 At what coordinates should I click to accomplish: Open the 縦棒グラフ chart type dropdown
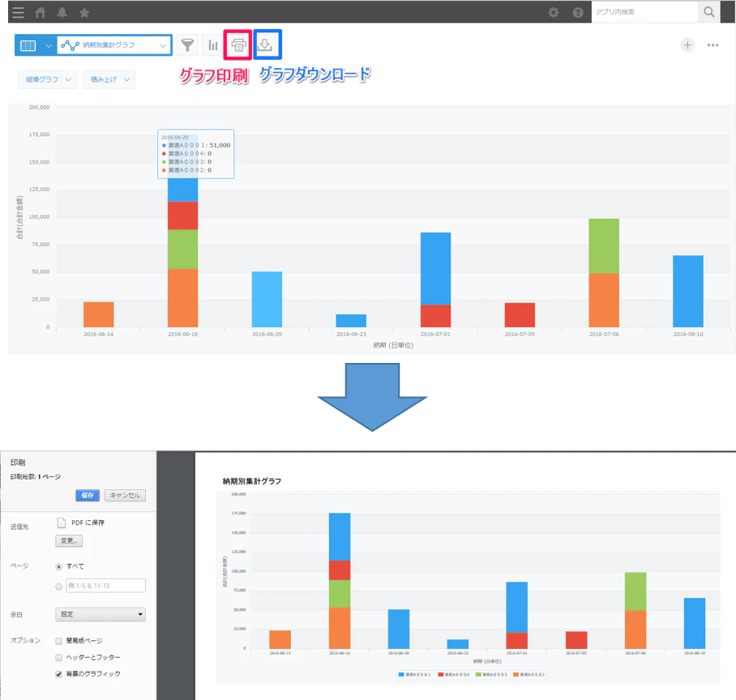47,79
